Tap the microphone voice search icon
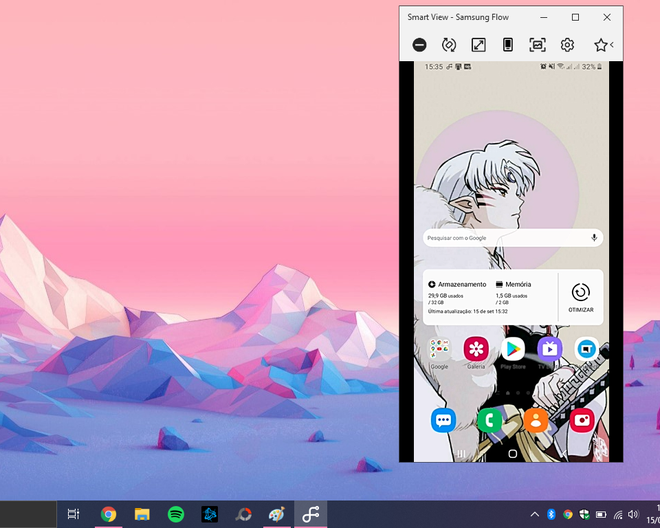 594,237
